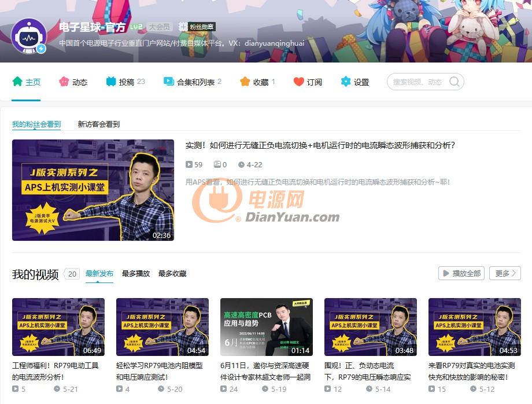This screenshot has width=532, height=404.
Task: Sort videos by 最多收藏
Action: [172, 274]
